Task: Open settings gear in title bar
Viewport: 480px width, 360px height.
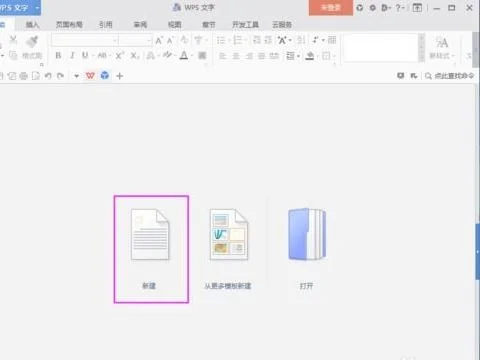Action: point(373,7)
